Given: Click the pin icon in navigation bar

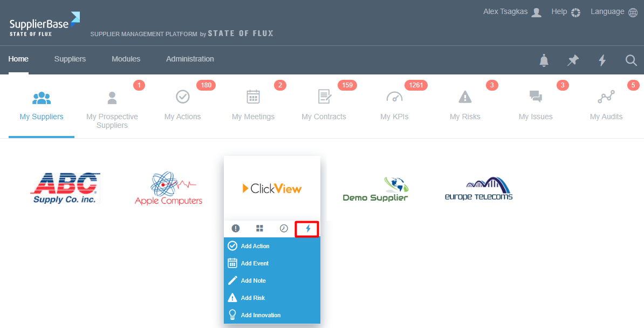Looking at the screenshot, I should click(x=573, y=60).
